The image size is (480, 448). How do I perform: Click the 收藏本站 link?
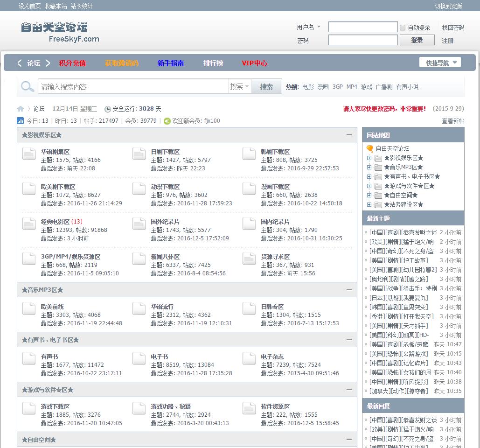tap(56, 6)
